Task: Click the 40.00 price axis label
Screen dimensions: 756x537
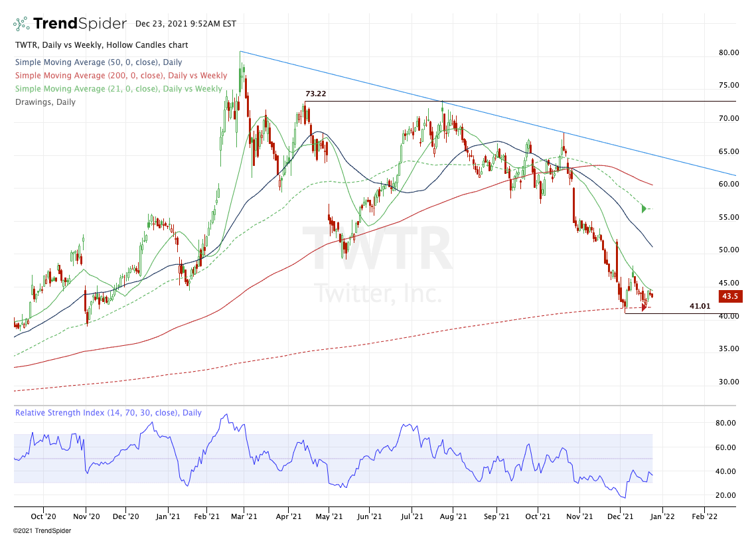Action: pos(729,316)
